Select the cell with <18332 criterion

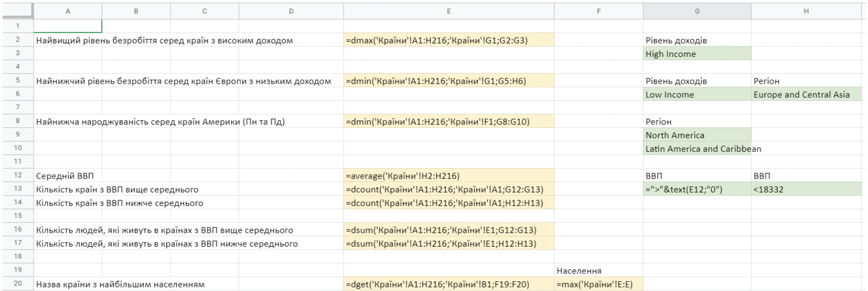pyautogui.click(x=806, y=189)
